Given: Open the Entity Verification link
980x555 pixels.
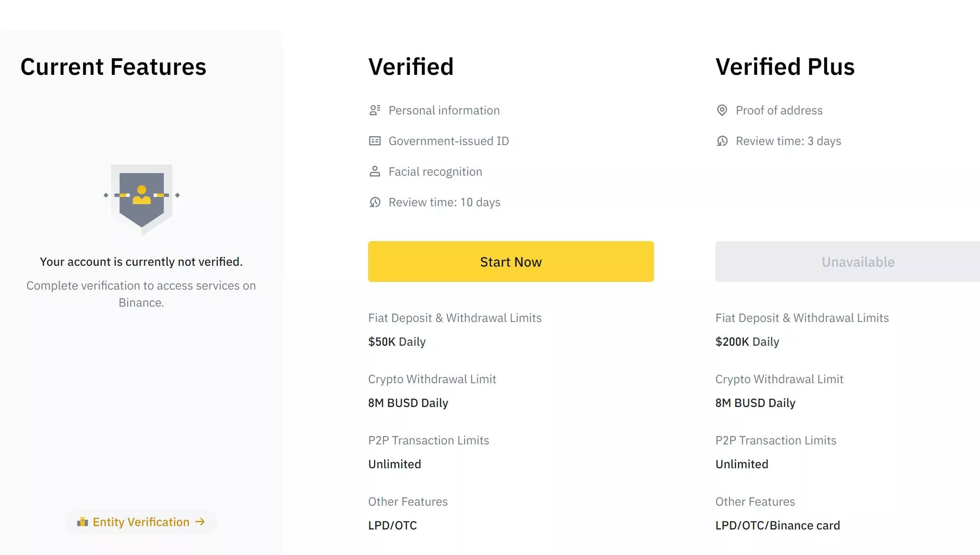Looking at the screenshot, I should [141, 522].
